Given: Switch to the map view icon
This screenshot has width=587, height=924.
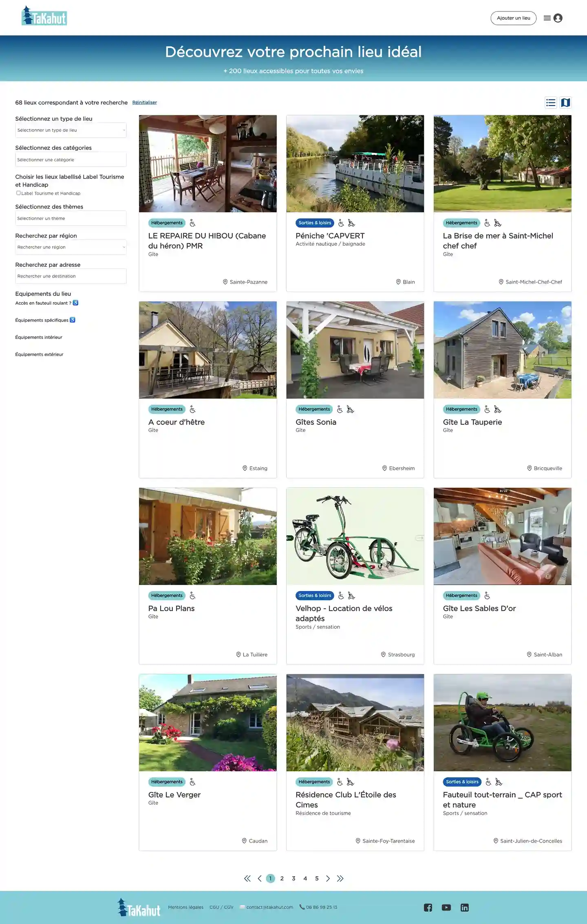Looking at the screenshot, I should [565, 103].
